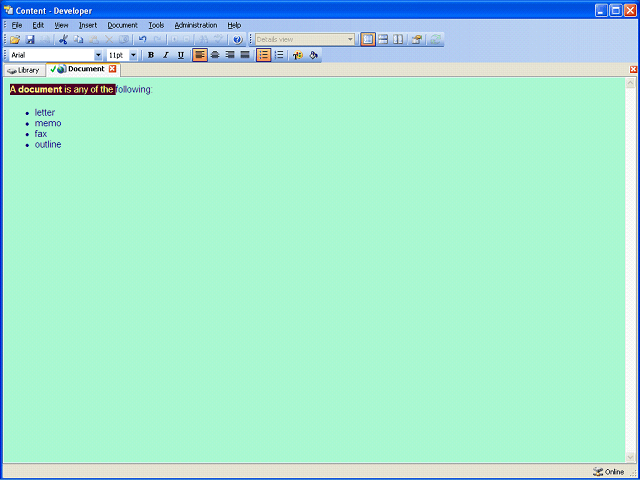Click the spell check icon
640x480 pixels.
[x=218, y=40]
